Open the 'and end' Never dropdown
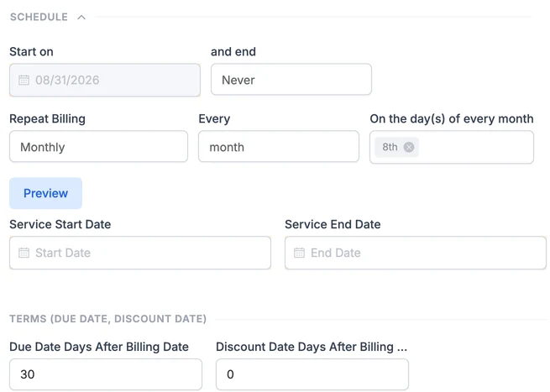Image resolution: width=550 pixels, height=392 pixels. (291, 79)
